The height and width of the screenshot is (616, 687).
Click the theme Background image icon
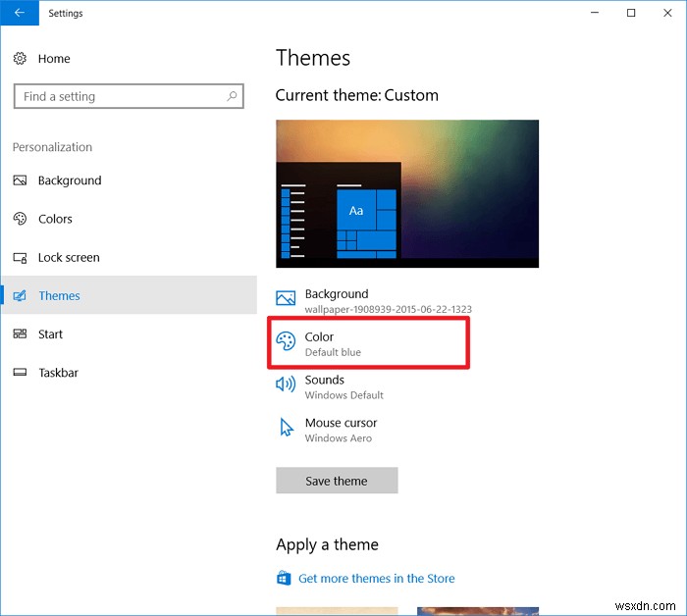click(x=286, y=298)
